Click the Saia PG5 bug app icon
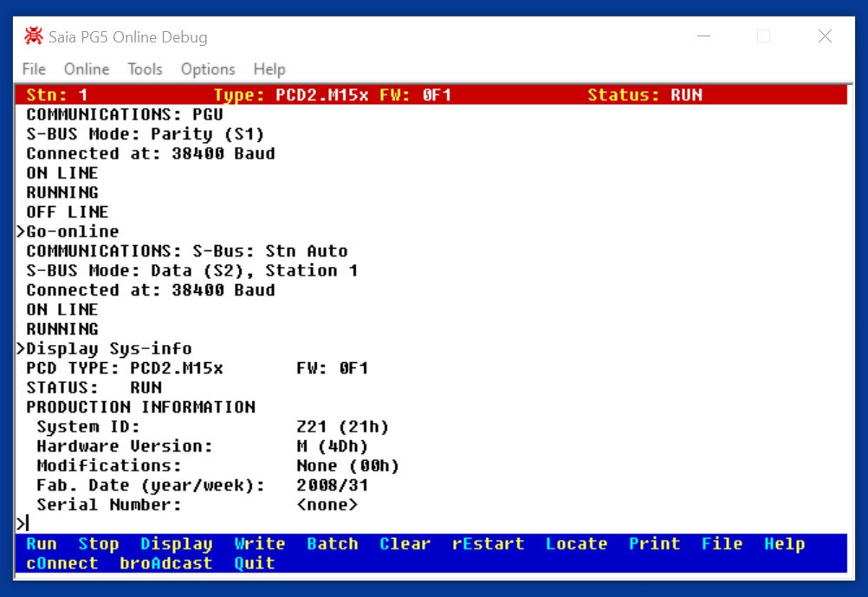 33,36
